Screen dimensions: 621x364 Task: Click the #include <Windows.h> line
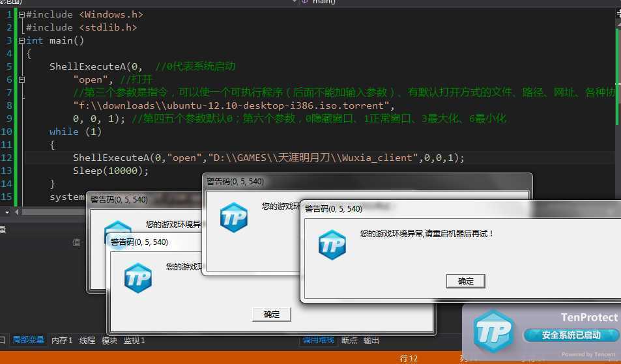[x=84, y=14]
